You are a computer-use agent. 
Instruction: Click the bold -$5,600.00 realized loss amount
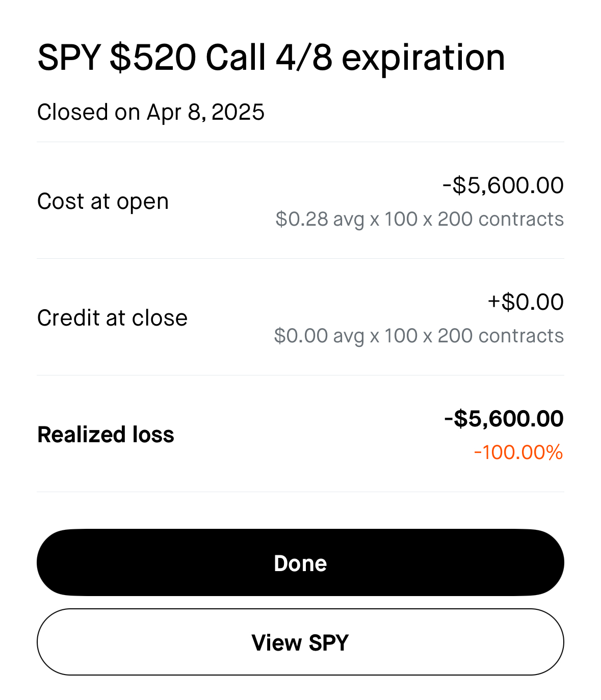tap(504, 419)
